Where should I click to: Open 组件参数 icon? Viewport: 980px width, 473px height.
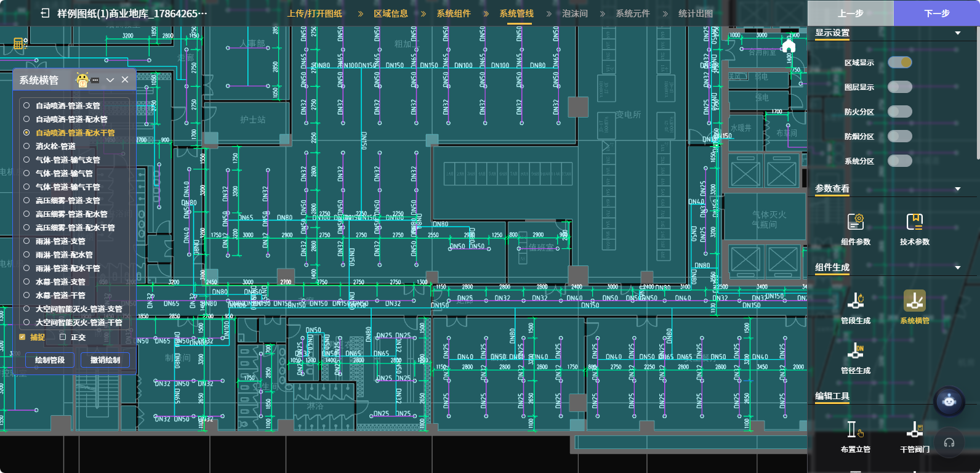(x=856, y=222)
